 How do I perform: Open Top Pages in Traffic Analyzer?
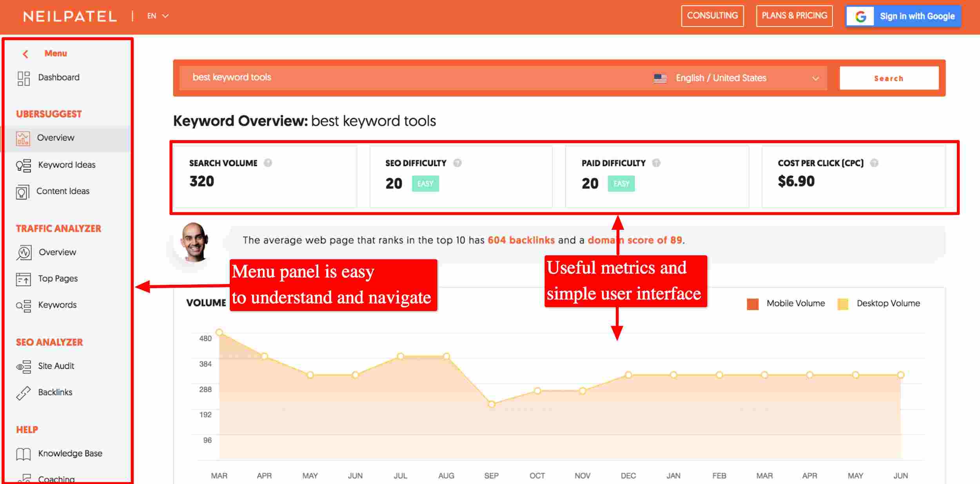pos(58,278)
